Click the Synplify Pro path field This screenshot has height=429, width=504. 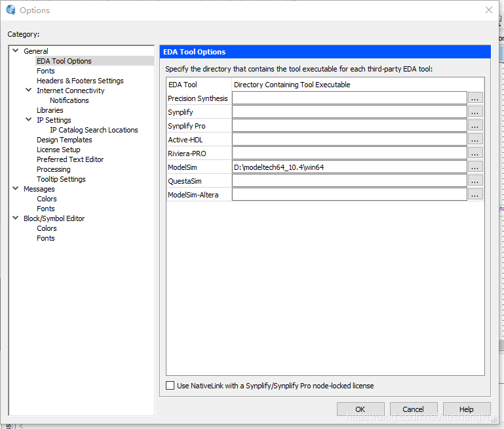[349, 126]
